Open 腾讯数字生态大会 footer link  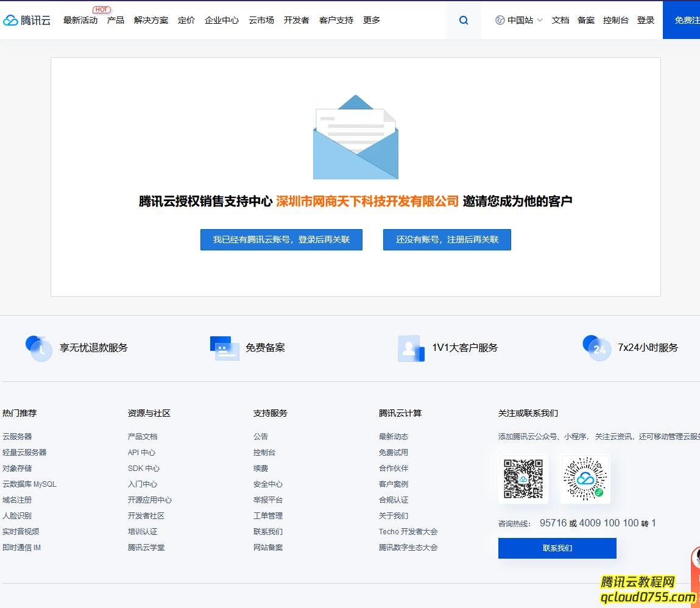point(408,547)
